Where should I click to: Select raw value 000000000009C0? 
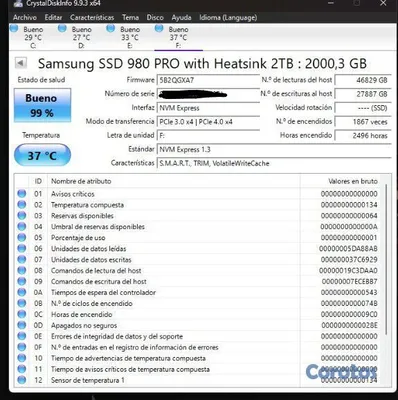pos(349,314)
